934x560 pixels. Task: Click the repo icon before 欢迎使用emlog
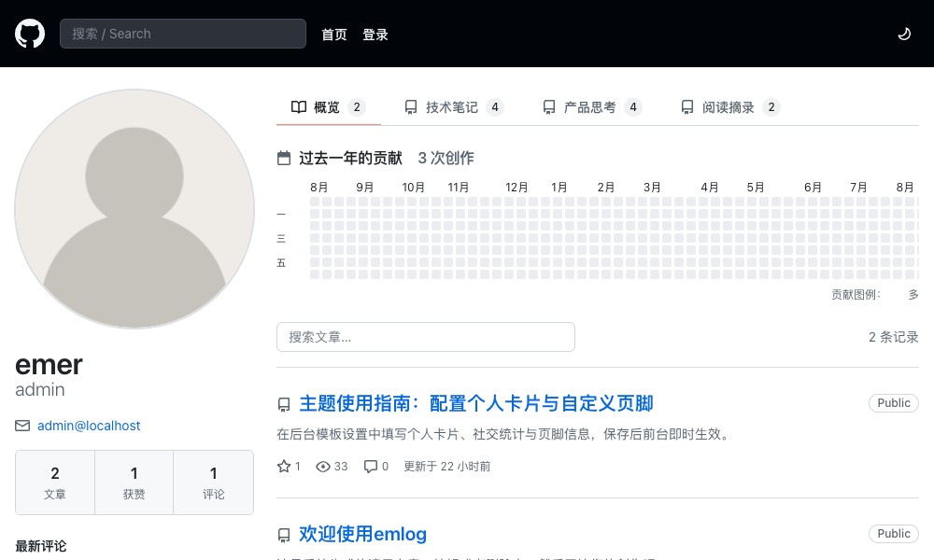pyautogui.click(x=284, y=536)
